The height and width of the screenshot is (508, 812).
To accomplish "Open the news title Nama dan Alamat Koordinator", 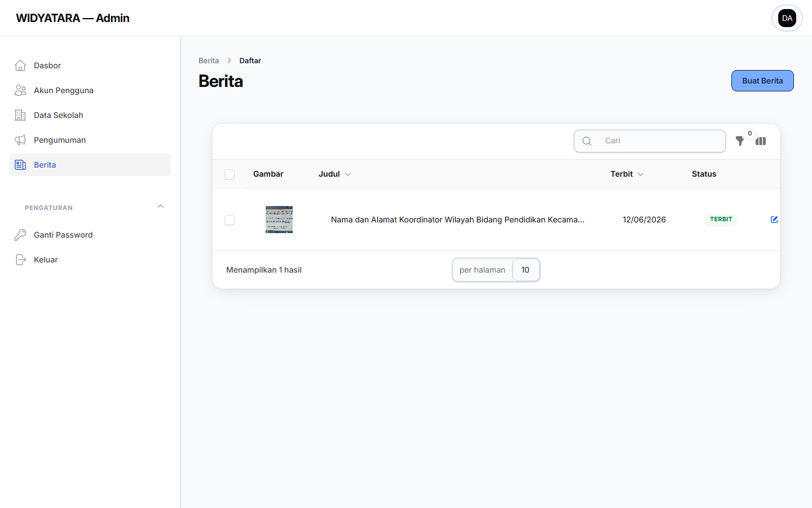I will pos(457,220).
